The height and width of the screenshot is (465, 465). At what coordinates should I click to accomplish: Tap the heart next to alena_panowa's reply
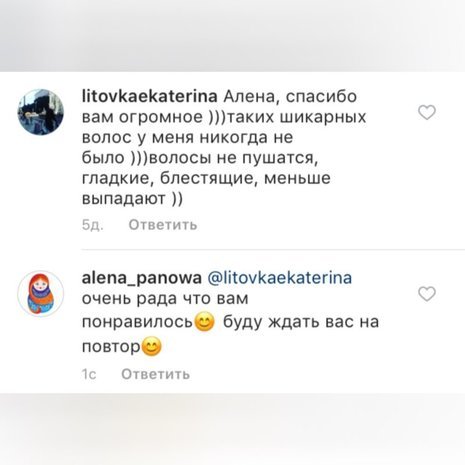pos(427,294)
